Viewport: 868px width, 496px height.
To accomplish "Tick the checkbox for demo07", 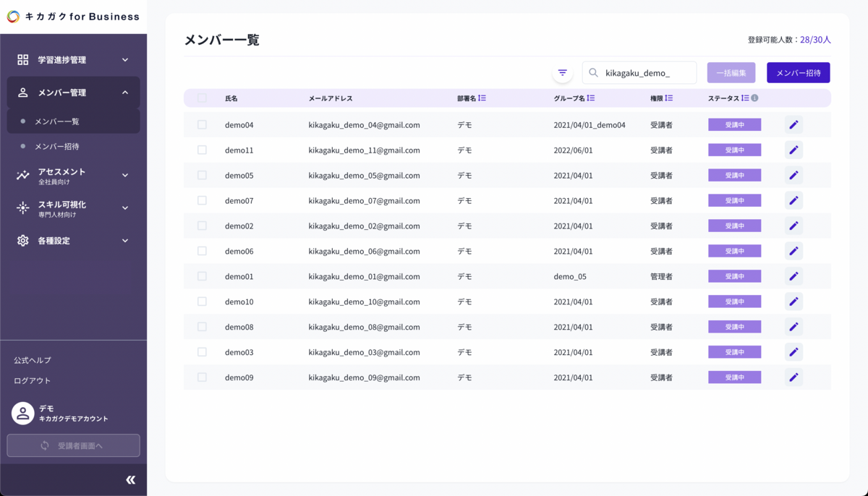I will [x=202, y=200].
